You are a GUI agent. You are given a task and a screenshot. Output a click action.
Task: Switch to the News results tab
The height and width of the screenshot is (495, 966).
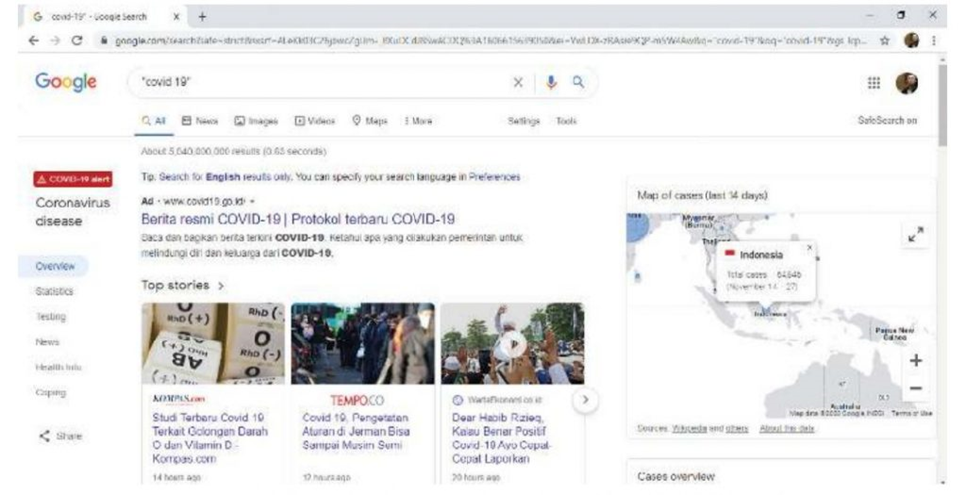(200, 121)
